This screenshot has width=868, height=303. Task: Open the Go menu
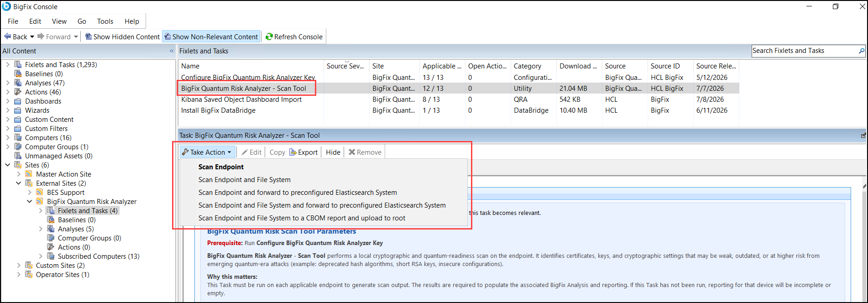pos(82,21)
